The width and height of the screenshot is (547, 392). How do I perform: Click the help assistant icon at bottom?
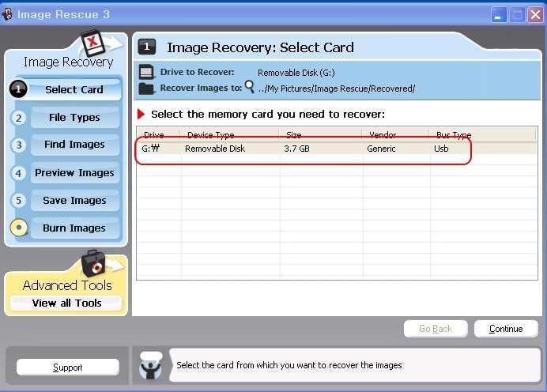point(152,366)
